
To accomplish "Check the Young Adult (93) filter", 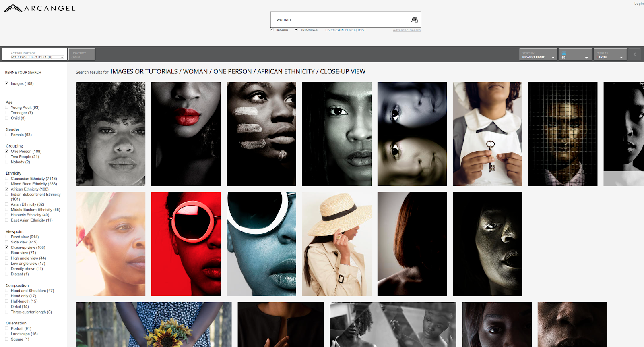I will point(7,108).
